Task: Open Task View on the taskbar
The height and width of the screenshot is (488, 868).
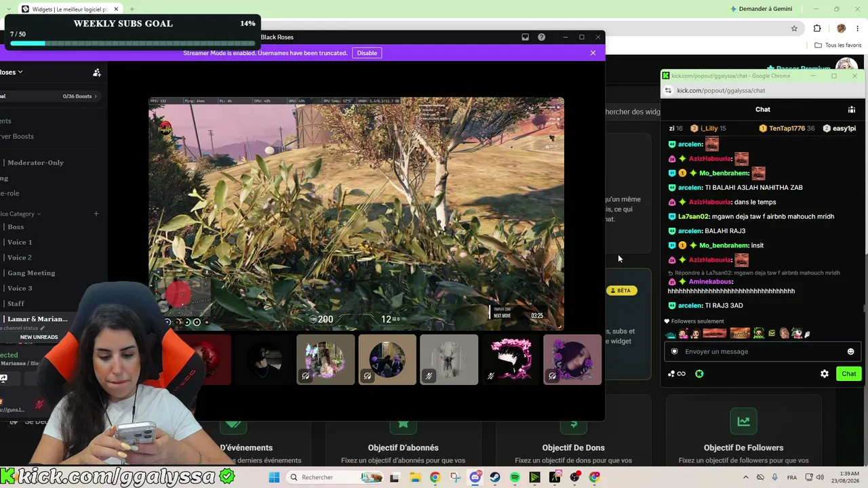Action: 395,477
